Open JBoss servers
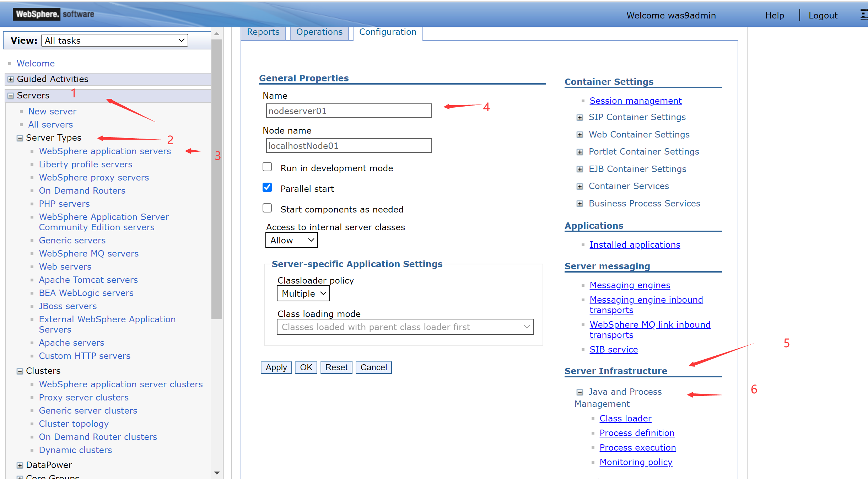Image resolution: width=868 pixels, height=479 pixels. click(x=68, y=306)
